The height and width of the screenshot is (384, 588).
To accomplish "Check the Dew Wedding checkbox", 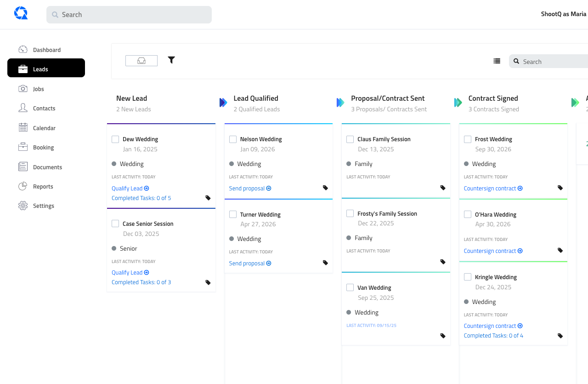I will coord(115,139).
